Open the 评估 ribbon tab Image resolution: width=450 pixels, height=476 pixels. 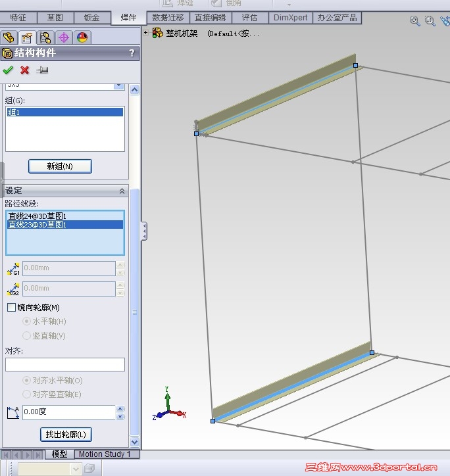[250, 18]
